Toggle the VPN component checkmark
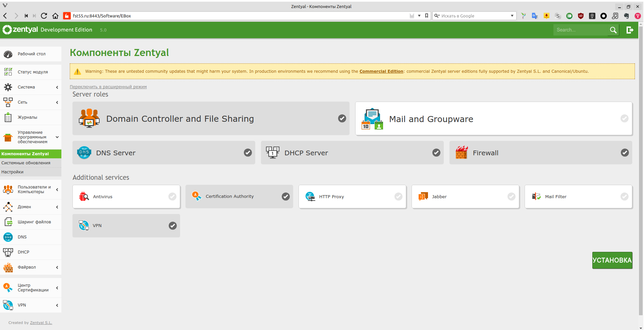 click(173, 226)
